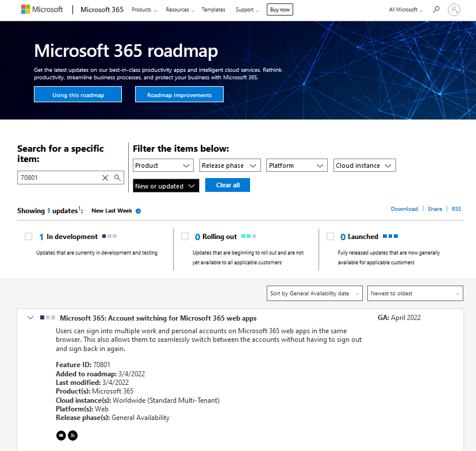Viewport: 476px width, 451px height.
Task: Open the site search magnifier icon
Action: pyautogui.click(x=436, y=9)
